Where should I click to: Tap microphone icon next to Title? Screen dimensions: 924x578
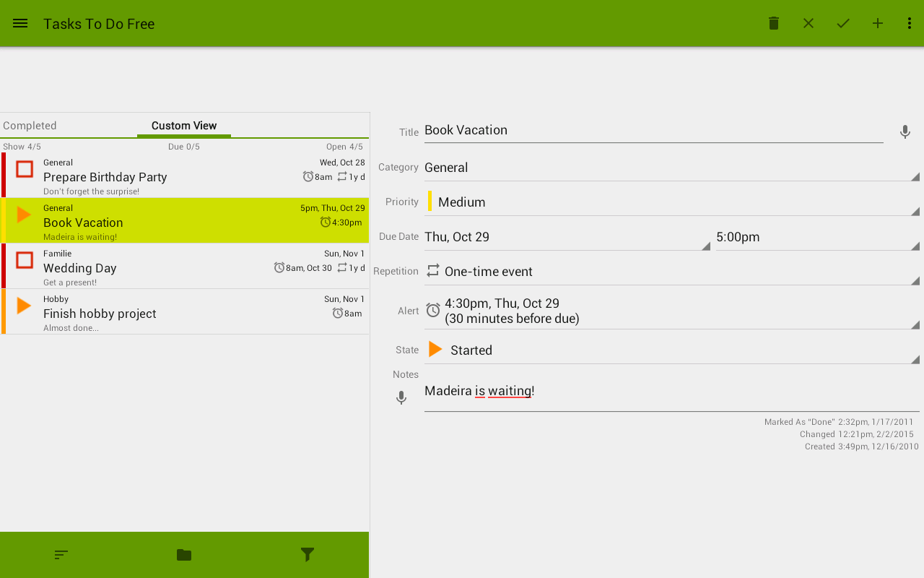(x=905, y=132)
